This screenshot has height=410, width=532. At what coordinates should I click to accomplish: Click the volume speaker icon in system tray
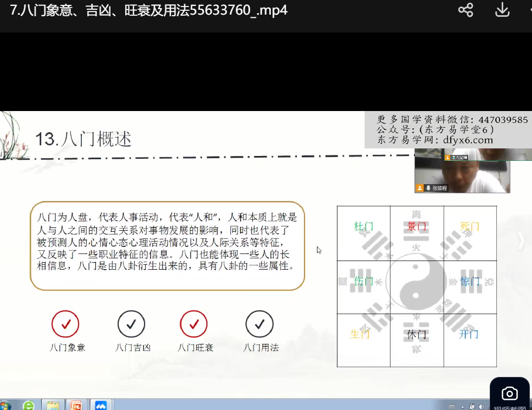[481, 406]
